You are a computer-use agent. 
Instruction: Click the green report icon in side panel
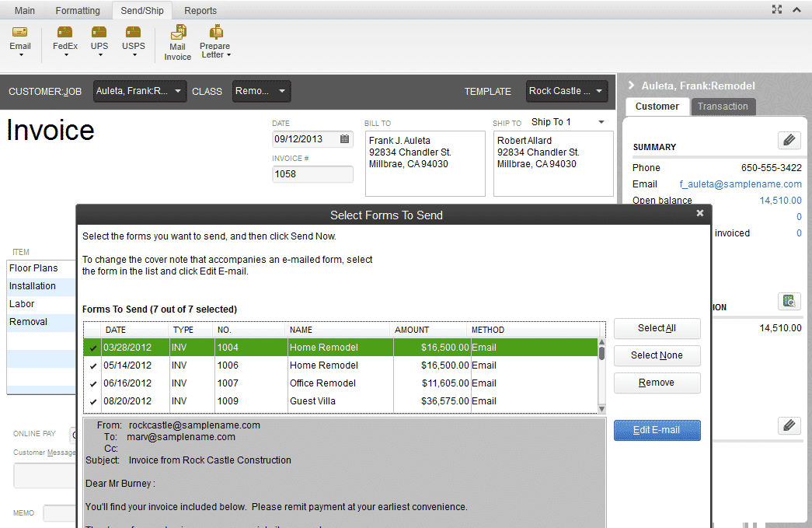point(789,301)
